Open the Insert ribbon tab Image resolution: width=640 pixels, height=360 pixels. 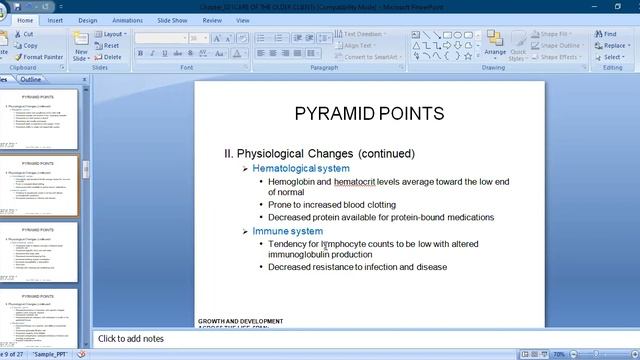55,20
